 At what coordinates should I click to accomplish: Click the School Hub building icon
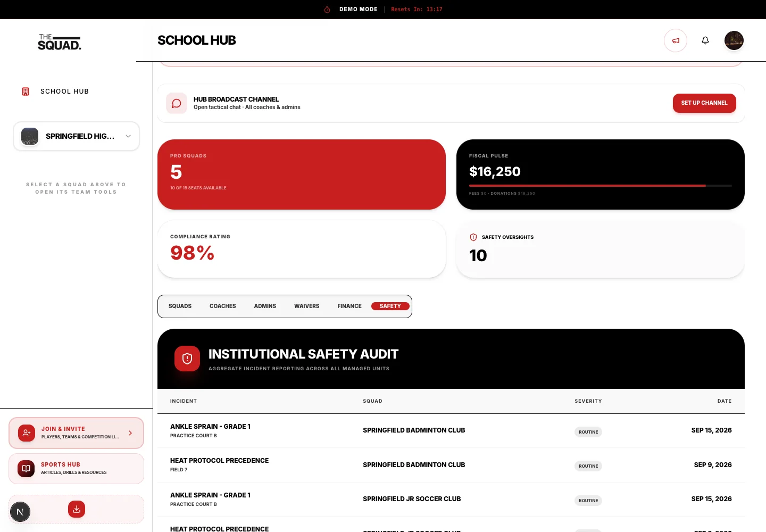click(x=26, y=92)
